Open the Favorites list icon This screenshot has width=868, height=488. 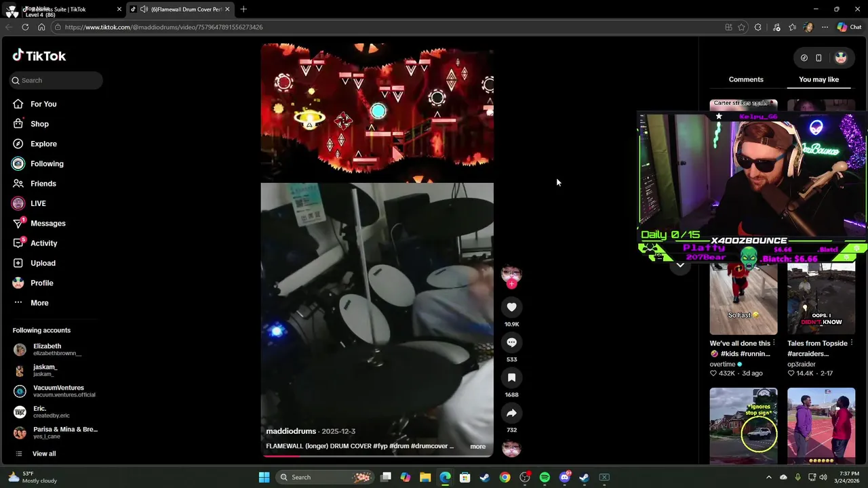[x=792, y=27]
